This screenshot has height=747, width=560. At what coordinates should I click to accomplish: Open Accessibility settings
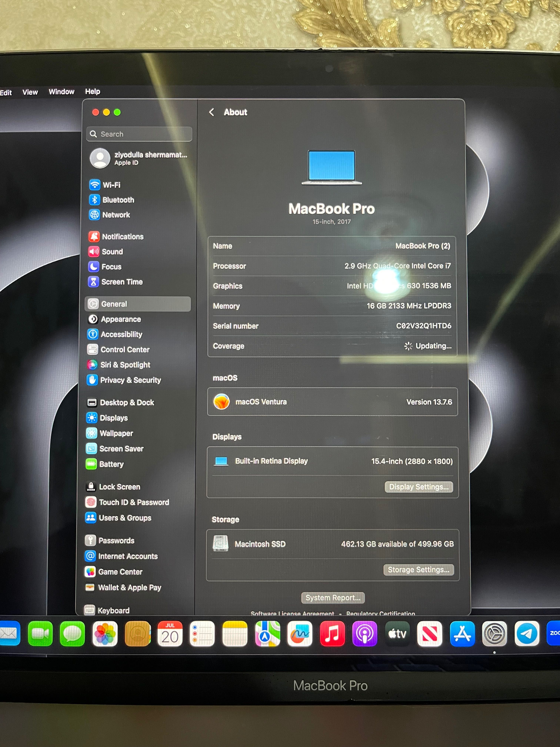[x=115, y=334]
